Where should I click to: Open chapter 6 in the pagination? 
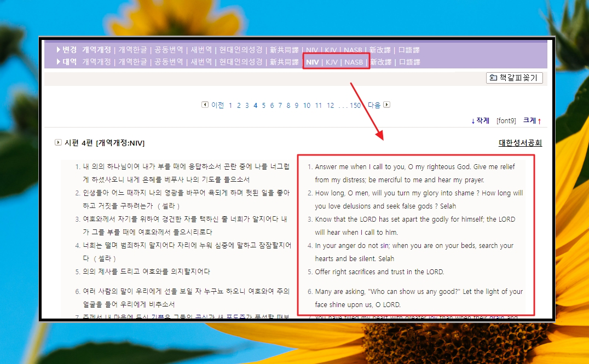[x=272, y=105]
